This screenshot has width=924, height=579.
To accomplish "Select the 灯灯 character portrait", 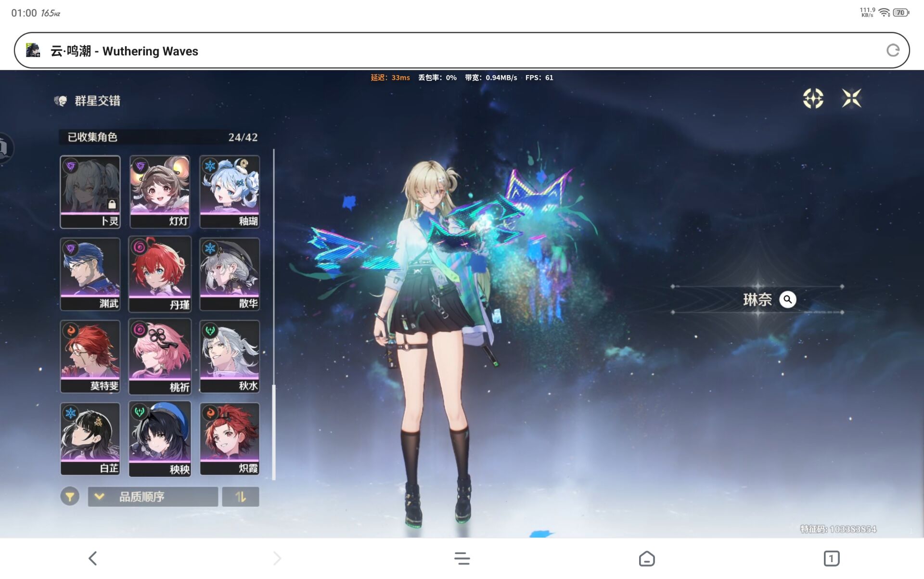I will [x=160, y=192].
